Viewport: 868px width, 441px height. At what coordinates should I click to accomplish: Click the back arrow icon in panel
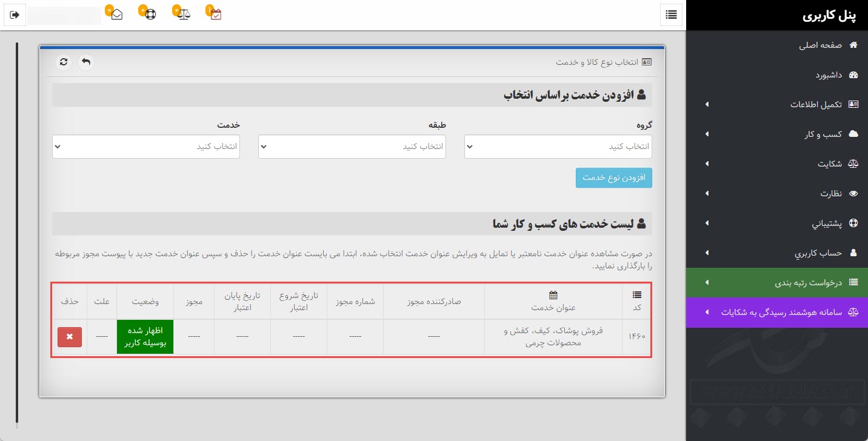tap(86, 62)
